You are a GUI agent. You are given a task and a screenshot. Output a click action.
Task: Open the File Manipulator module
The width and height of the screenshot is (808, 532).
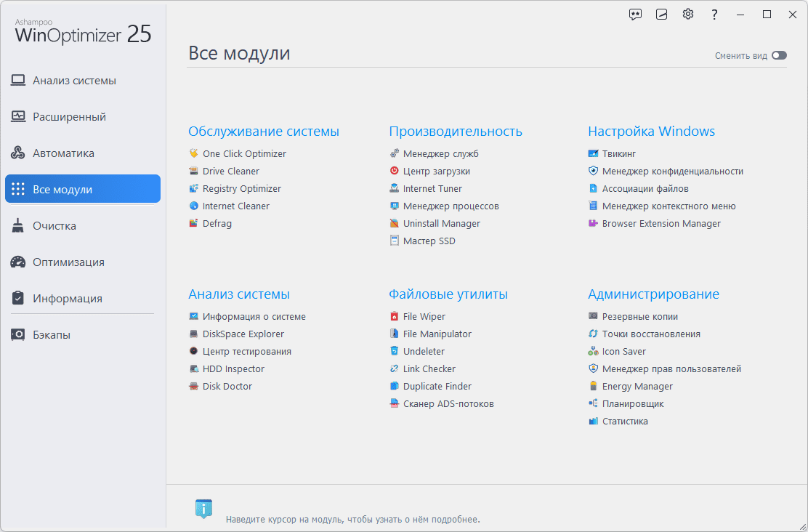430,334
